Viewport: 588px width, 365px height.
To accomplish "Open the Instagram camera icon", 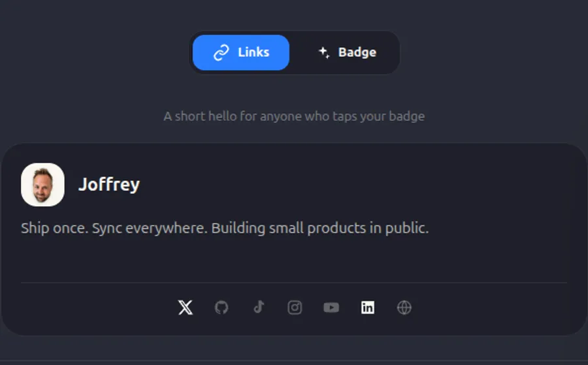I will pyautogui.click(x=295, y=308).
